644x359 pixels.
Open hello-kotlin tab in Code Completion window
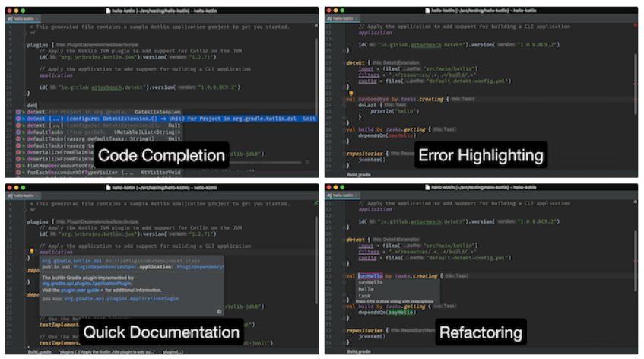pos(21,19)
